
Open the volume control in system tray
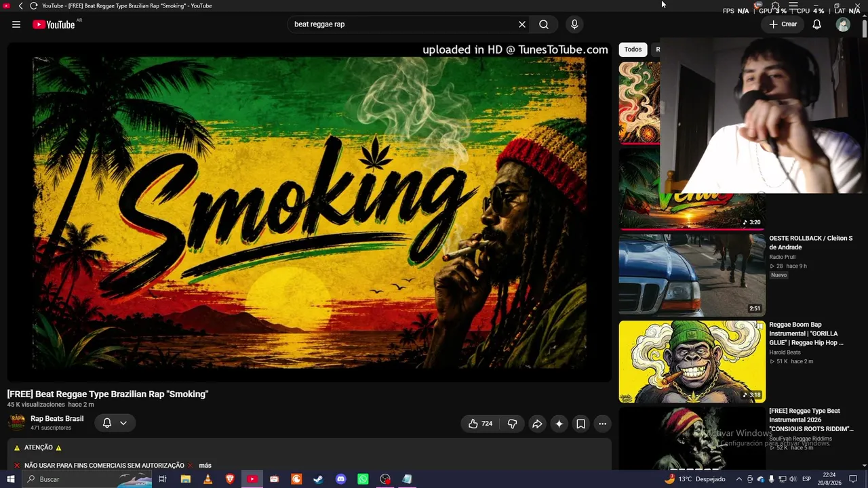tap(793, 479)
